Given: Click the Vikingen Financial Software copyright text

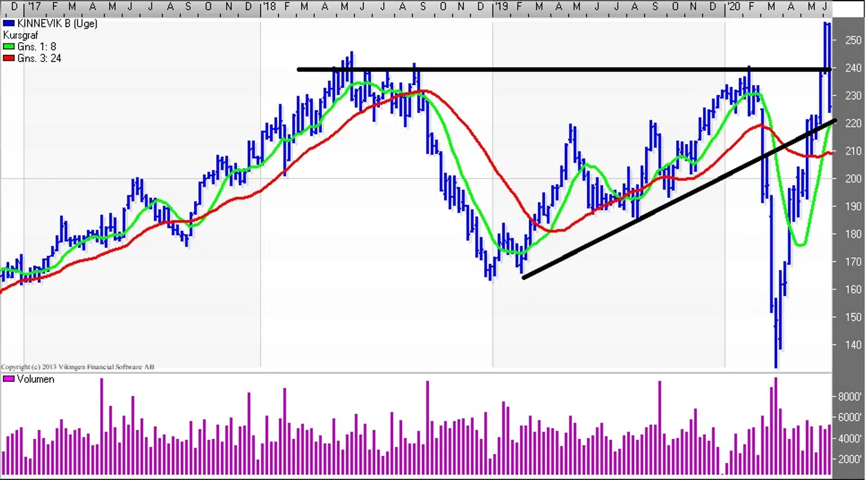Looking at the screenshot, I should pyautogui.click(x=78, y=367).
